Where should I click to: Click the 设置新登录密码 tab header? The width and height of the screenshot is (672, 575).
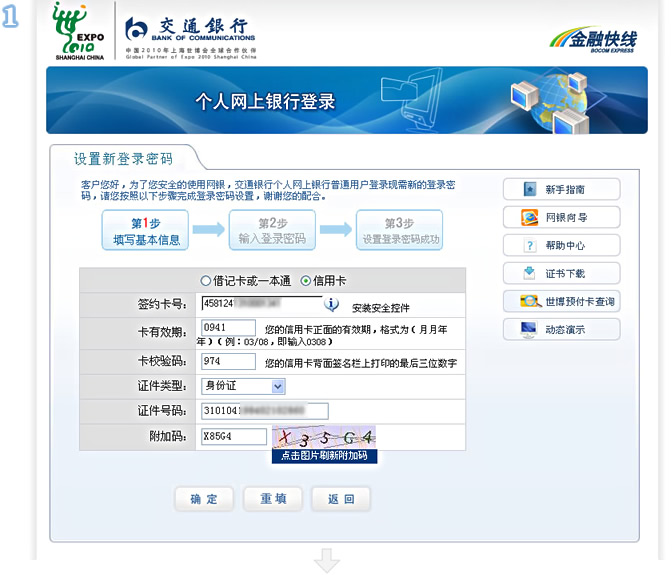(x=123, y=159)
